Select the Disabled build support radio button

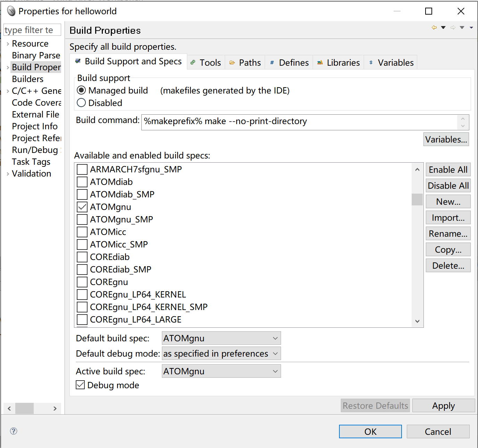(81, 103)
